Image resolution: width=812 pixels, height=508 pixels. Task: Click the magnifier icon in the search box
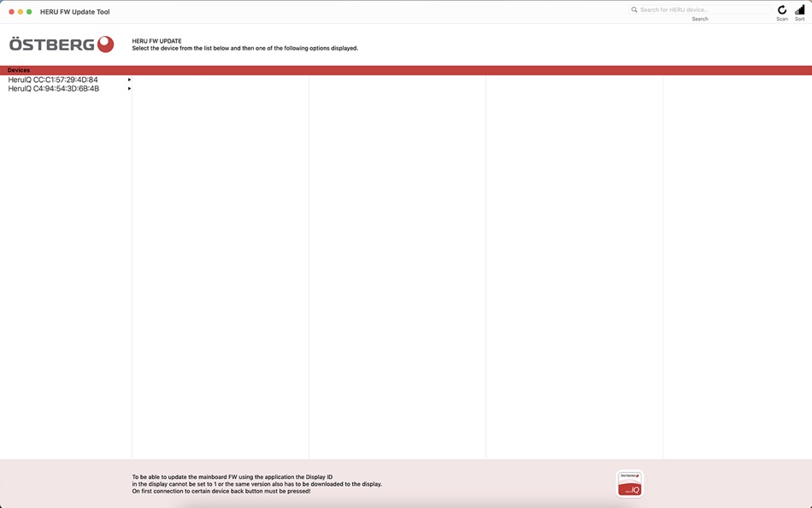coord(634,10)
